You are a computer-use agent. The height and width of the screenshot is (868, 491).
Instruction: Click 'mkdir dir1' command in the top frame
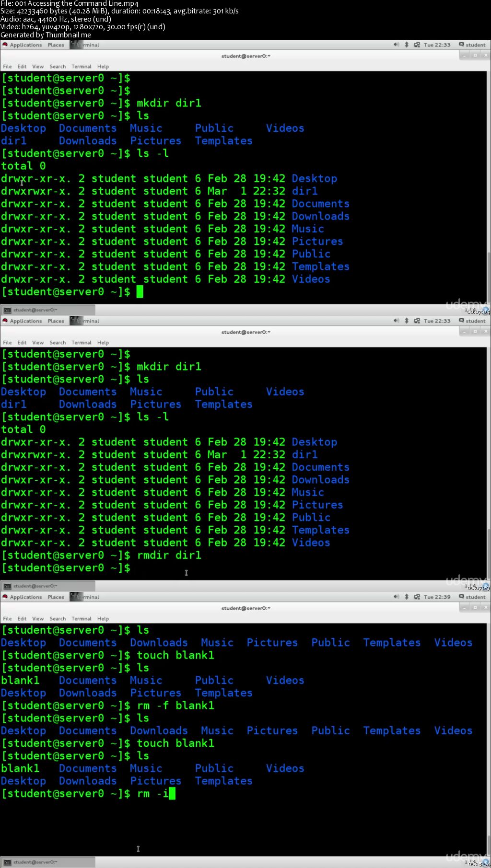(169, 103)
